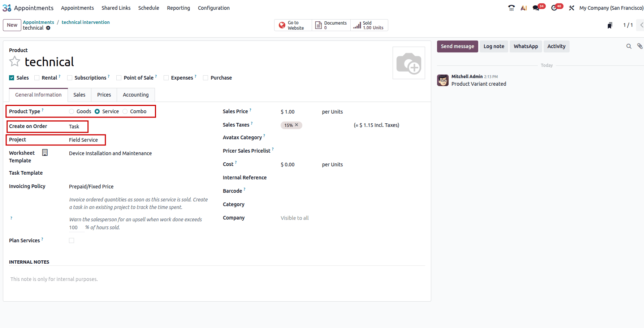Remove the 15% sales tax tag
This screenshot has height=328, width=644.
[297, 125]
